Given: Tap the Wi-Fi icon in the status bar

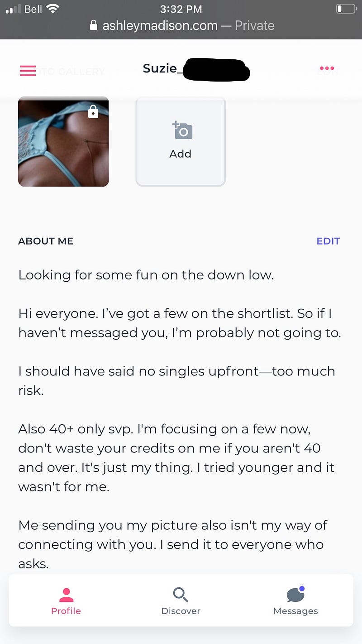Looking at the screenshot, I should coord(53,9).
